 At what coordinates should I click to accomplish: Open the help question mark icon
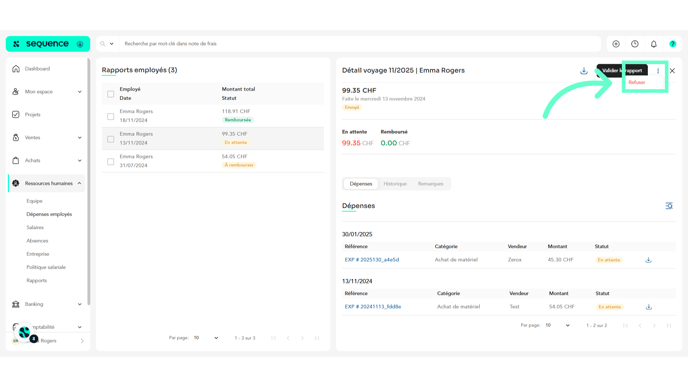click(x=673, y=44)
